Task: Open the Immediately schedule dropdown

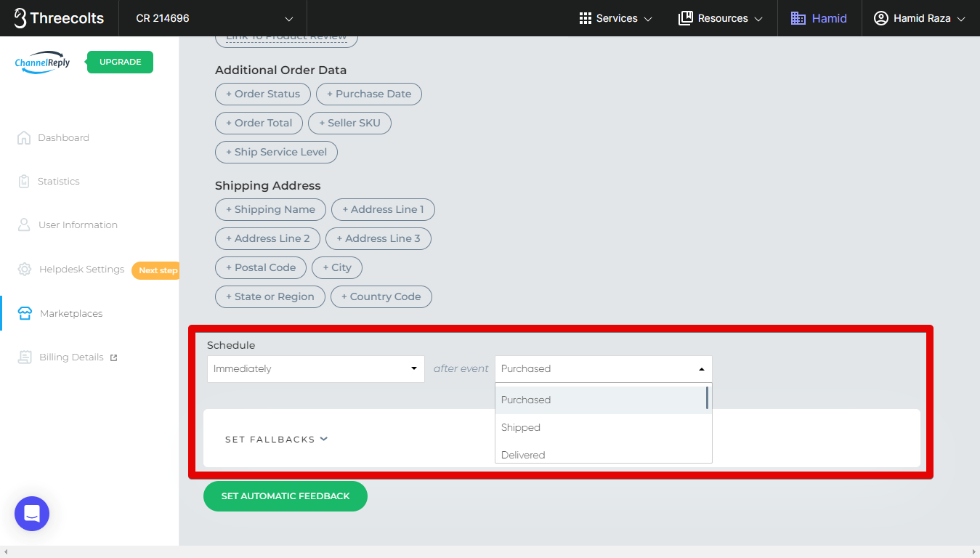Action: [316, 368]
